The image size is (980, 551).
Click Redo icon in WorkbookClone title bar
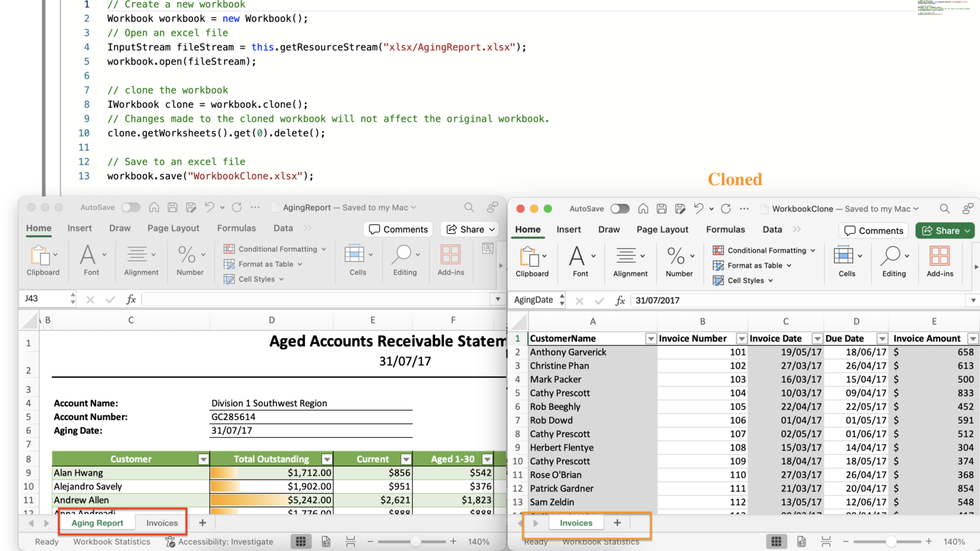click(726, 209)
